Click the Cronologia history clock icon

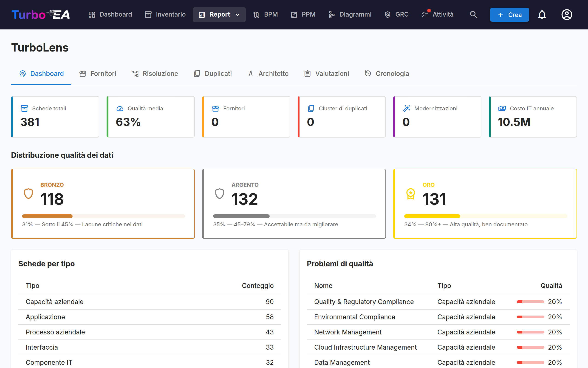click(368, 73)
